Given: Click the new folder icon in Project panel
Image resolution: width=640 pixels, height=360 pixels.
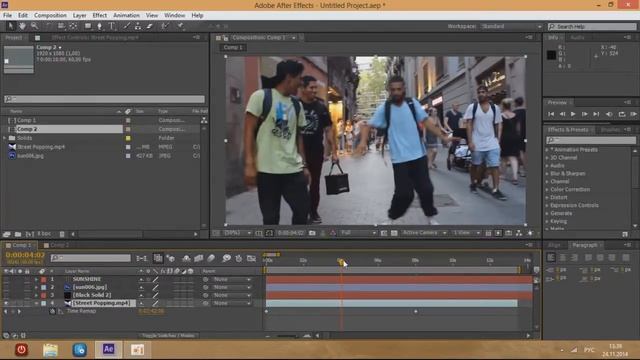Looking at the screenshot, I should [x=18, y=234].
